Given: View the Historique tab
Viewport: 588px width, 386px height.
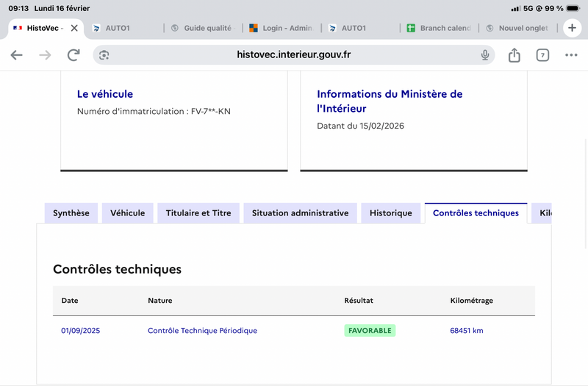Looking at the screenshot, I should pyautogui.click(x=391, y=213).
